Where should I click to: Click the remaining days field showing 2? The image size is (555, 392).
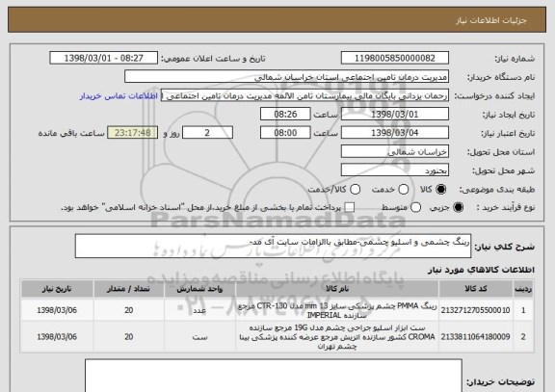tap(207, 133)
